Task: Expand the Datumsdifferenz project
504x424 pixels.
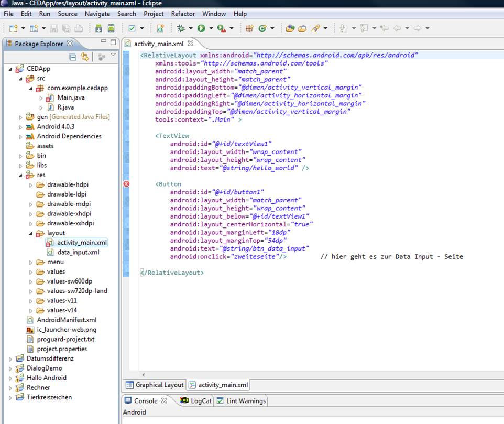Action: (11, 359)
